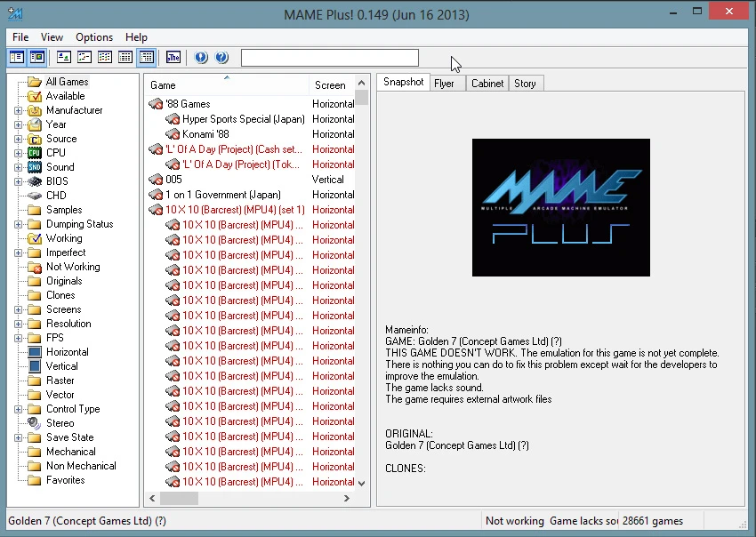Select the Stereo speaker icon
756x537 pixels.
point(34,423)
